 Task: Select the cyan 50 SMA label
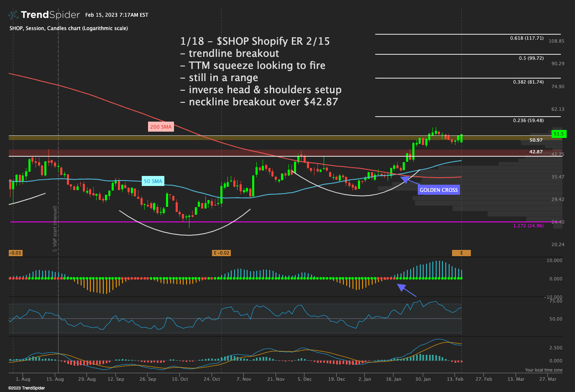point(153,181)
